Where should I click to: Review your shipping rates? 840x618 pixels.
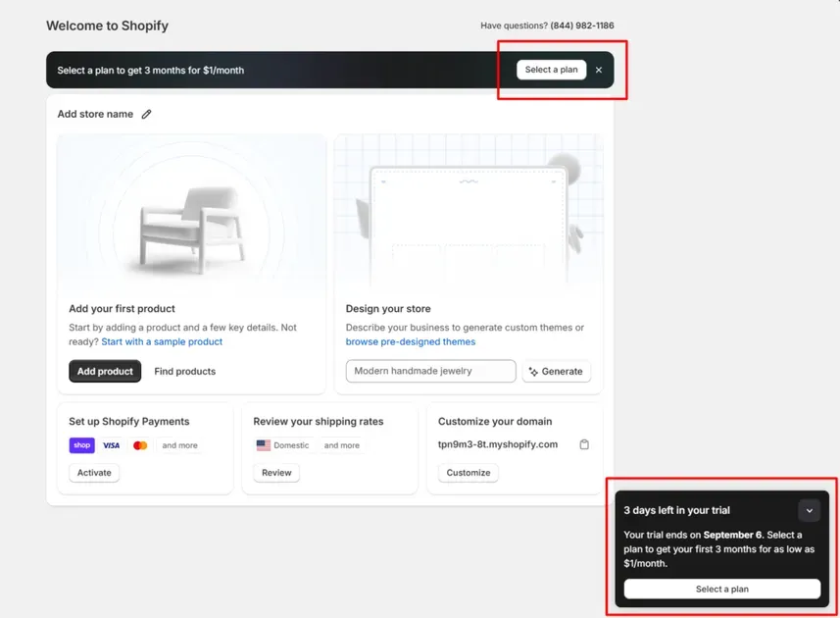pos(276,472)
